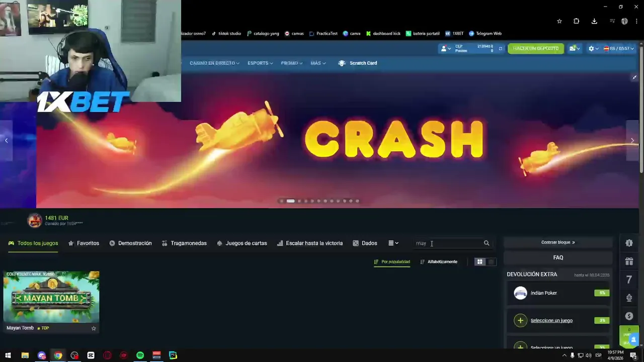Select the last carousel indicator dot
Screen dimensions: 644x362
click(x=357, y=201)
